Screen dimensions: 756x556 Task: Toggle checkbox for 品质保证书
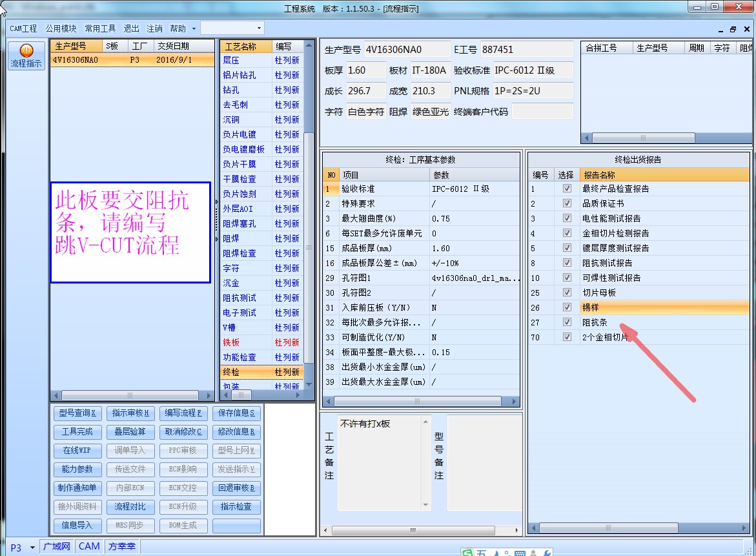point(567,203)
